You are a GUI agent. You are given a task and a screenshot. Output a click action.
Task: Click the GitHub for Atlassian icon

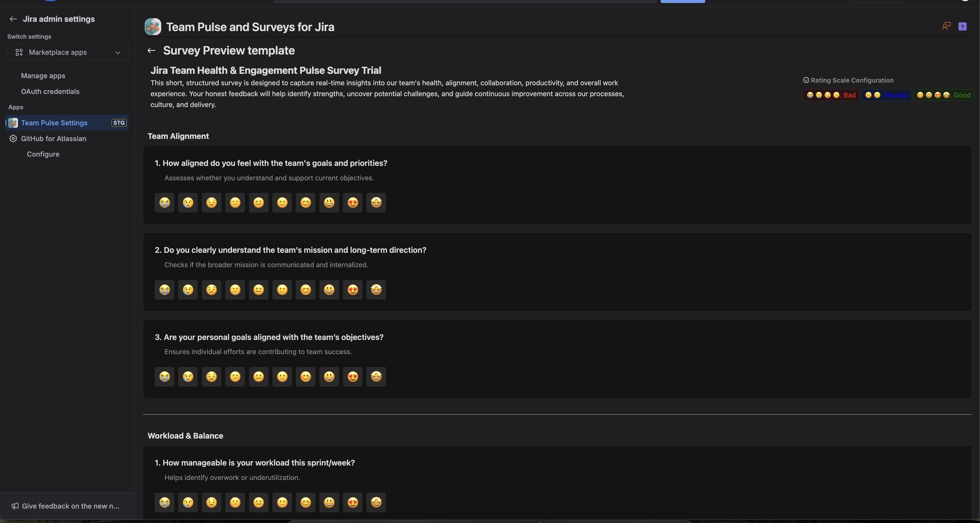(x=13, y=139)
